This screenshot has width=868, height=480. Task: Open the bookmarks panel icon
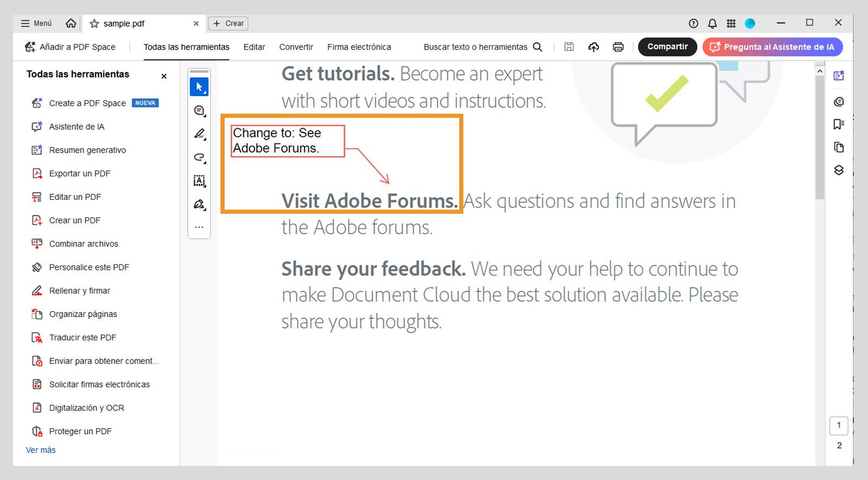[x=839, y=124]
